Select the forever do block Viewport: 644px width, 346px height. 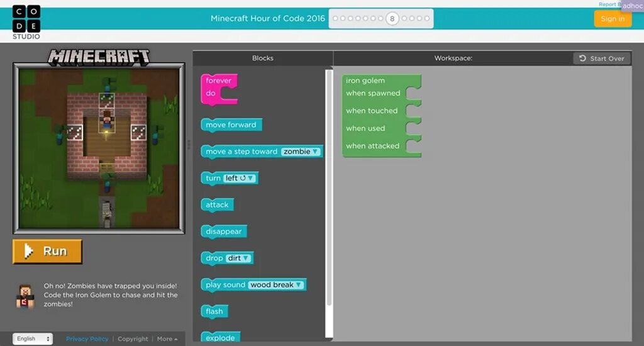(218, 89)
